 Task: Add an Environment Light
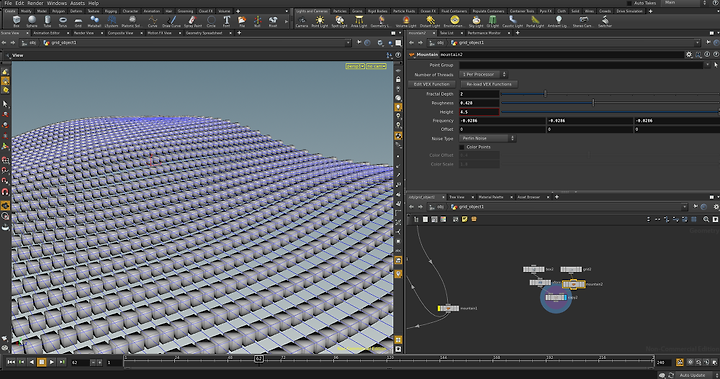[454, 21]
